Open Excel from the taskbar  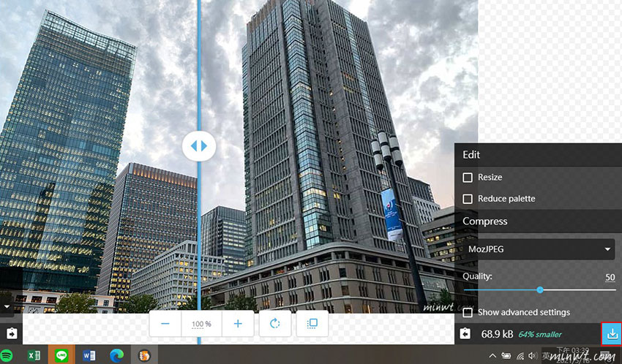pyautogui.click(x=34, y=356)
